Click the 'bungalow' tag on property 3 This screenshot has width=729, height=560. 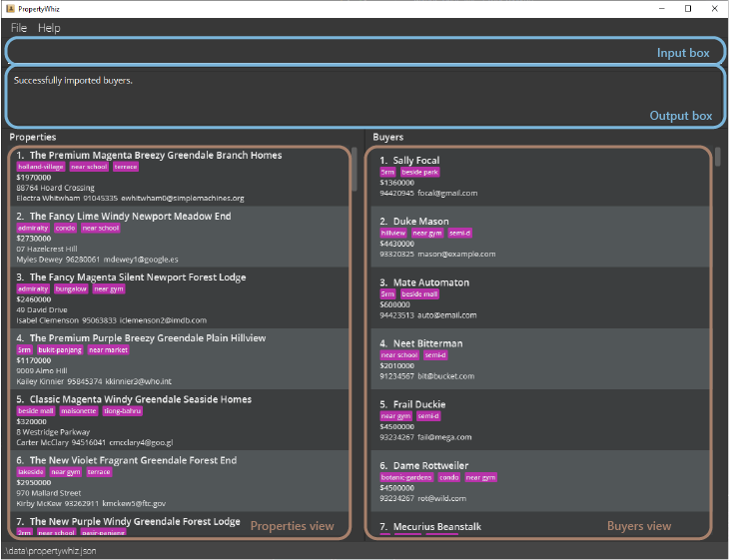pyautogui.click(x=71, y=289)
